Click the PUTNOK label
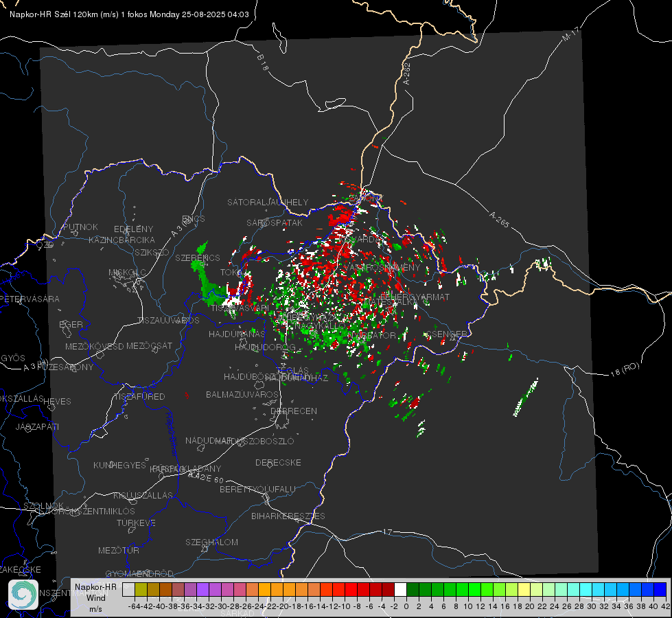672x618 pixels. point(80,227)
